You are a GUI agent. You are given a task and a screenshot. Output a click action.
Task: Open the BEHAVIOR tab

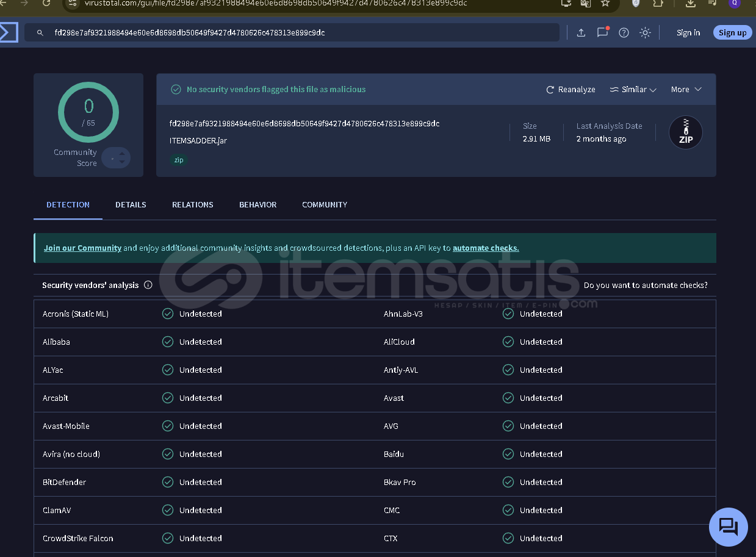click(258, 205)
